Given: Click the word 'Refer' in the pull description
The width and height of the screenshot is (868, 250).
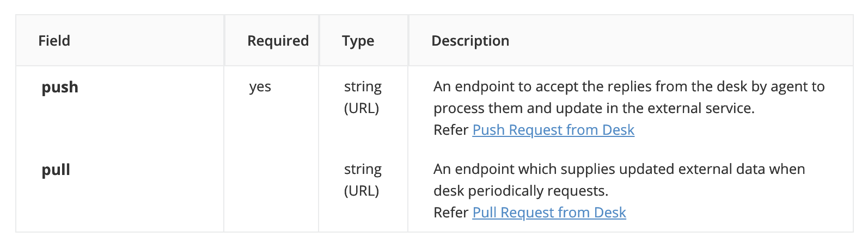Looking at the screenshot, I should [450, 212].
